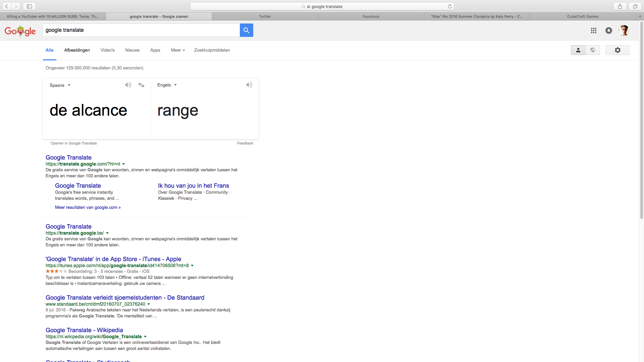644x362 pixels.
Task: Expand itunes.apple.com result options arrow
Action: pos(192,266)
